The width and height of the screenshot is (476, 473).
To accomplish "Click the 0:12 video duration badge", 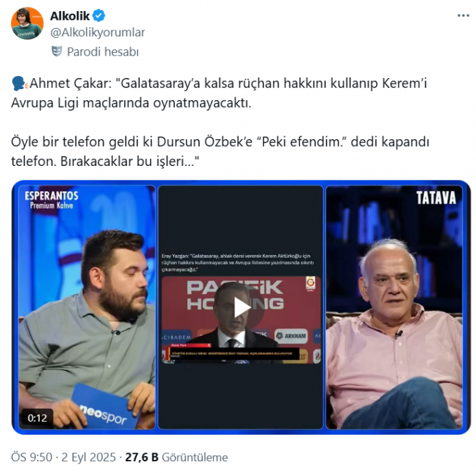I will pyautogui.click(x=37, y=418).
